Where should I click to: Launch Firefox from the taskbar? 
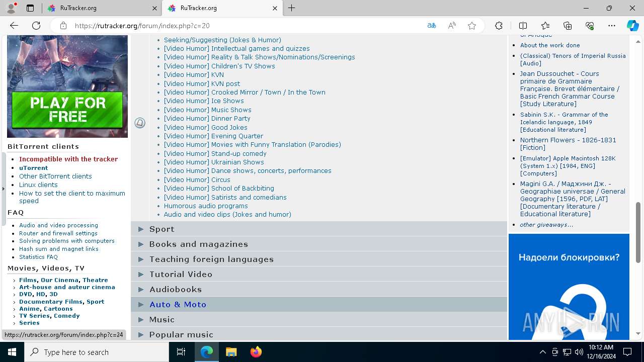click(x=256, y=352)
